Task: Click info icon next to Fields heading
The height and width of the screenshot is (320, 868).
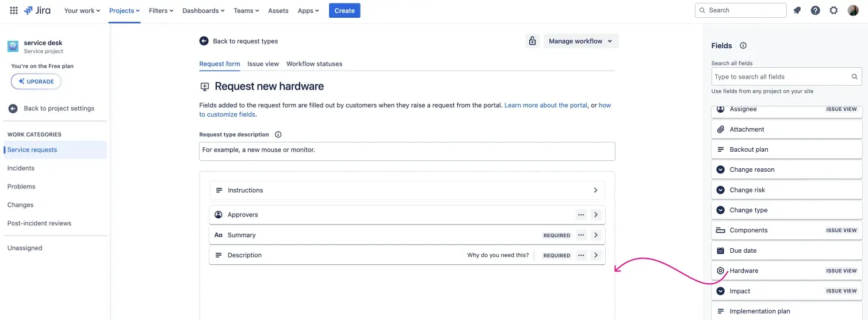Action: tap(743, 45)
